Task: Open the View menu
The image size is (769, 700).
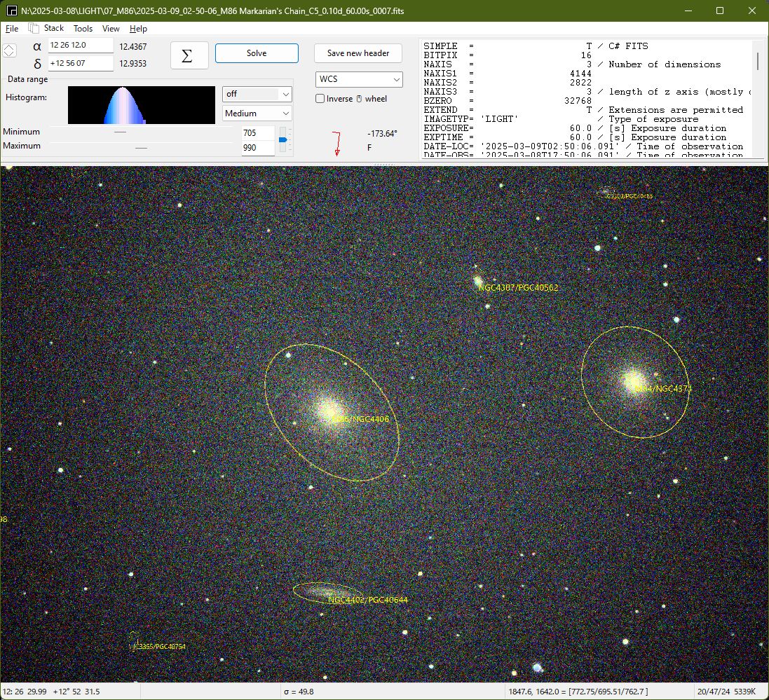Action: [x=111, y=29]
